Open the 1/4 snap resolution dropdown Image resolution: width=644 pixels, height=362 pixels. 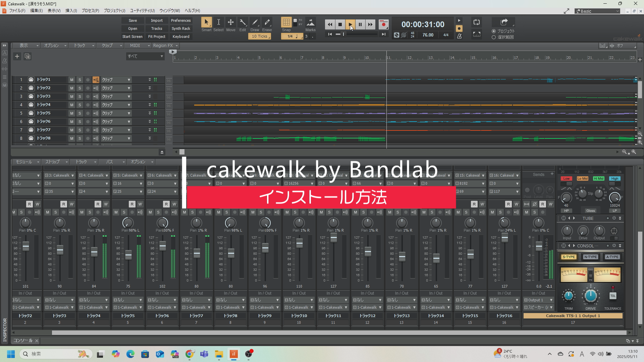[x=292, y=36]
